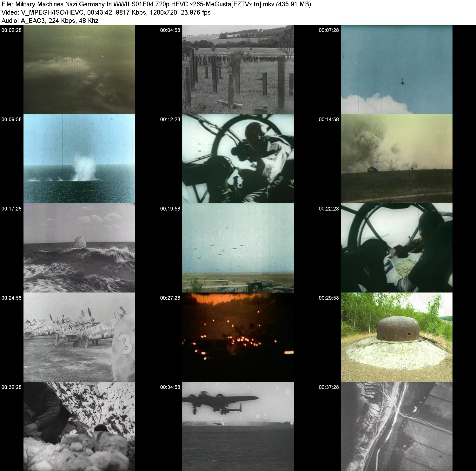The width and height of the screenshot is (476, 471).
Task: Click the 00:12:28 timestamp label
Action: pyautogui.click(x=170, y=119)
